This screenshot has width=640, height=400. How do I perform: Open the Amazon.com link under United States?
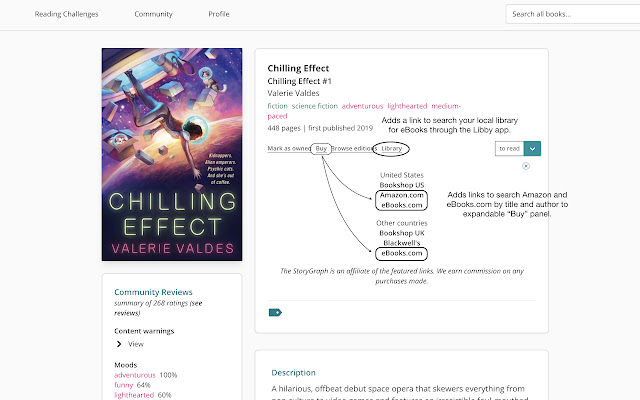(x=400, y=194)
